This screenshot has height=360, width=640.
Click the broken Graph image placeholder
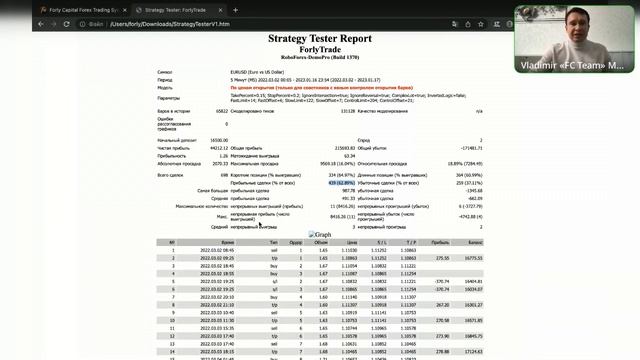(320, 235)
